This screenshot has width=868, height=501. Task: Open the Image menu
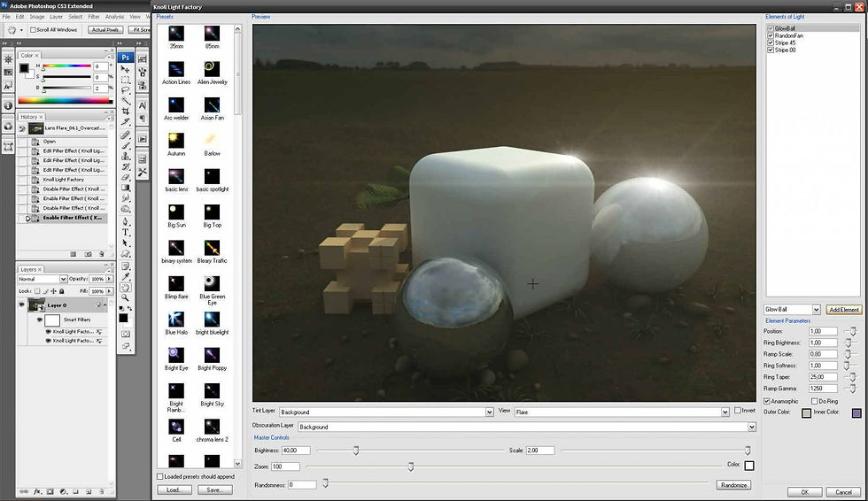[x=37, y=17]
